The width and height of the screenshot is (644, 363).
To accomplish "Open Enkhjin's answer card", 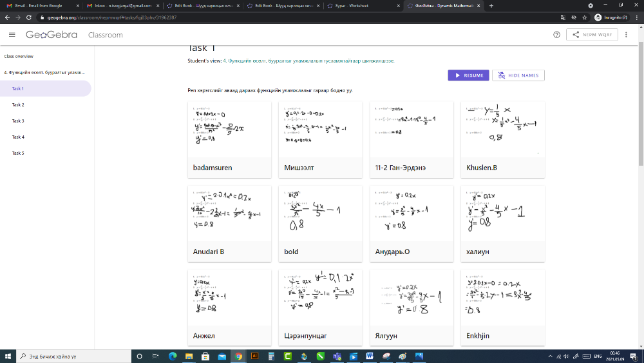I will coord(503,308).
